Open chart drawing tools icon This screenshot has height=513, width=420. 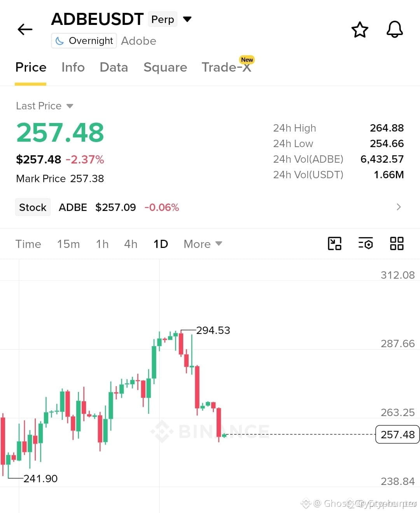334,244
